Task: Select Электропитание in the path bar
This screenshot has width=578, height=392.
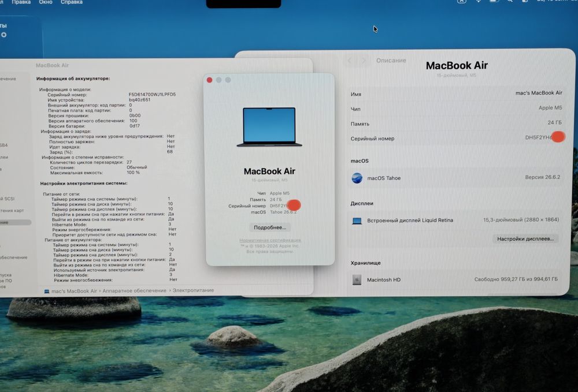Action: point(193,290)
